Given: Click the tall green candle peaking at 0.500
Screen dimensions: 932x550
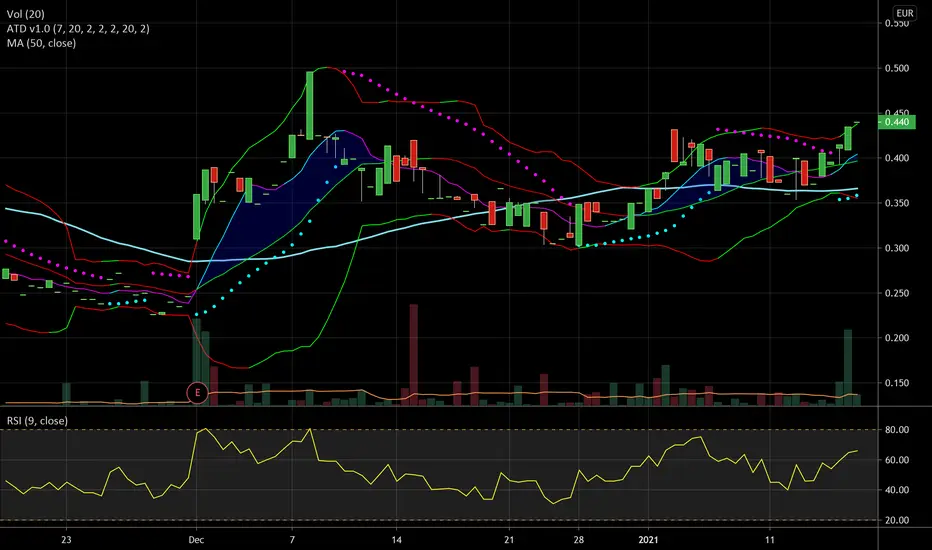Looking at the screenshot, I should click(310, 105).
